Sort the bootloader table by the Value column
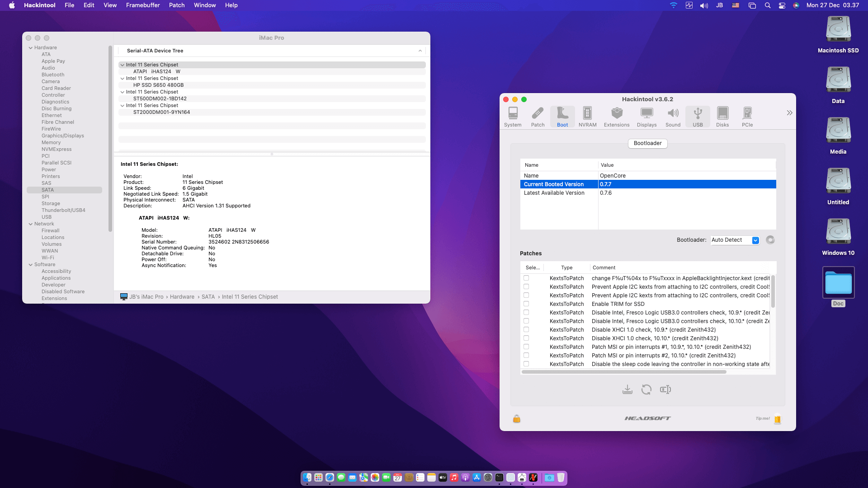 pos(687,165)
